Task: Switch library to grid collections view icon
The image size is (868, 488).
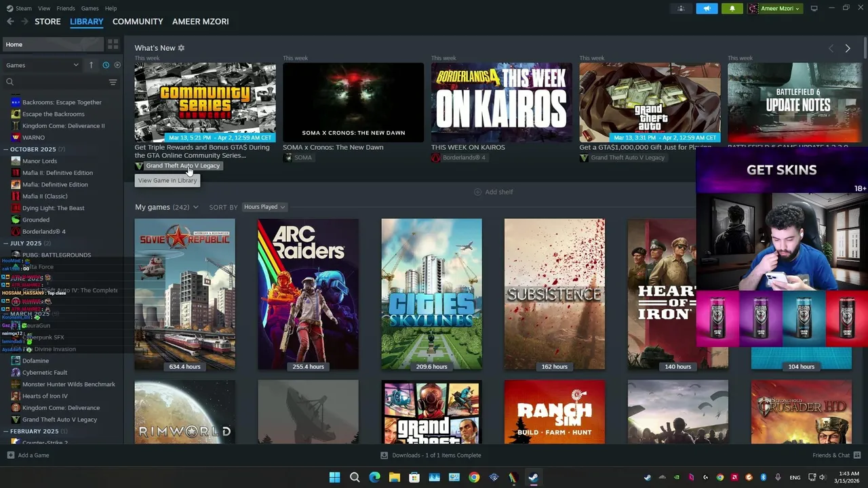Action: [x=113, y=44]
